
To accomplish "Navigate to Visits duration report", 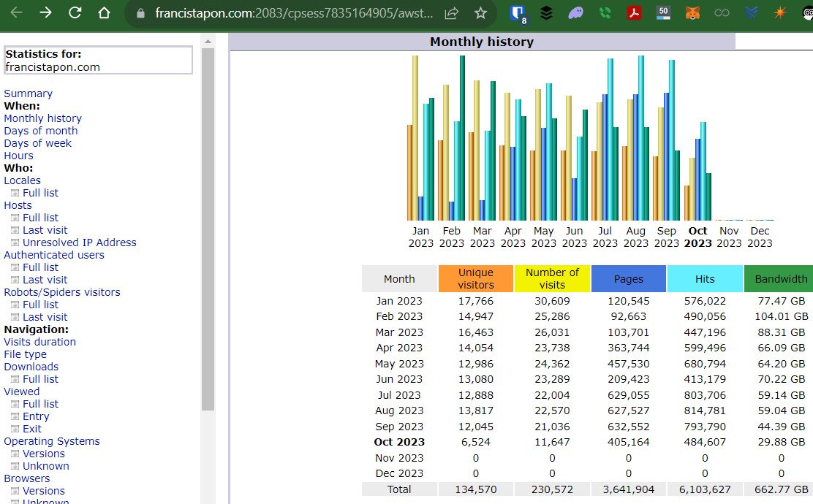I will coord(39,342).
